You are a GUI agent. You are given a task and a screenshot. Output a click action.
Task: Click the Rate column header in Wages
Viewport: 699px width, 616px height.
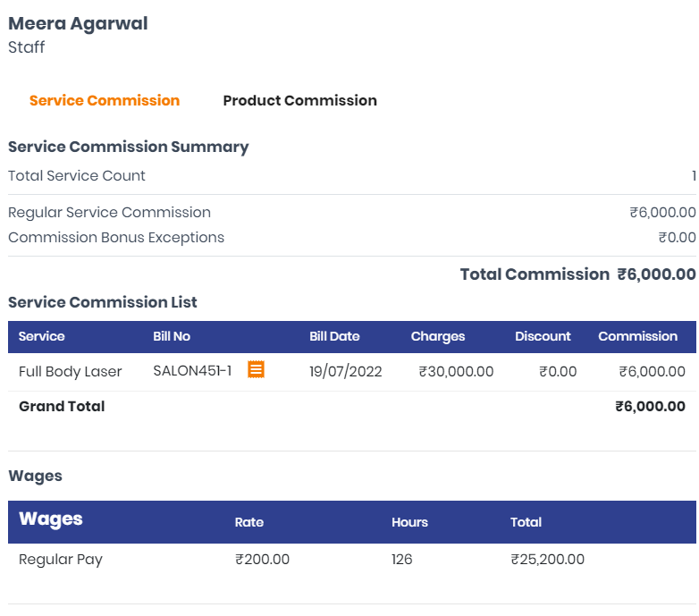[249, 522]
